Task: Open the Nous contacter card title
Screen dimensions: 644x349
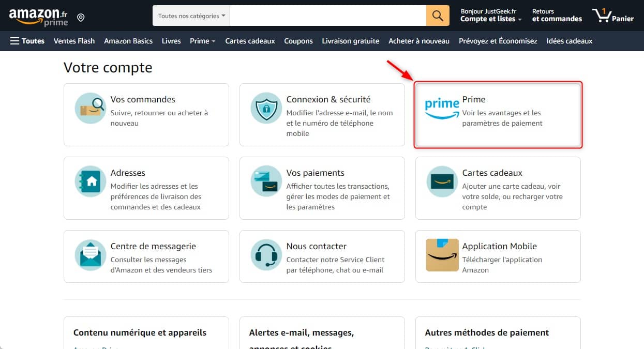Action: click(317, 246)
